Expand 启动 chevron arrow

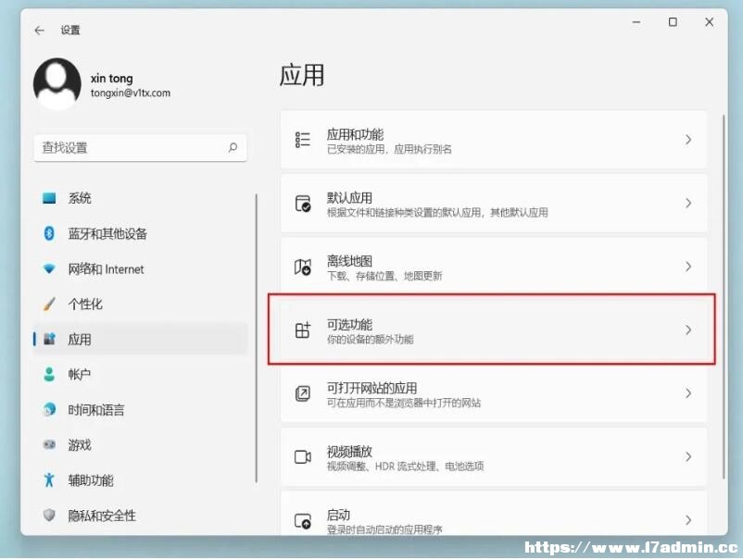point(688,520)
